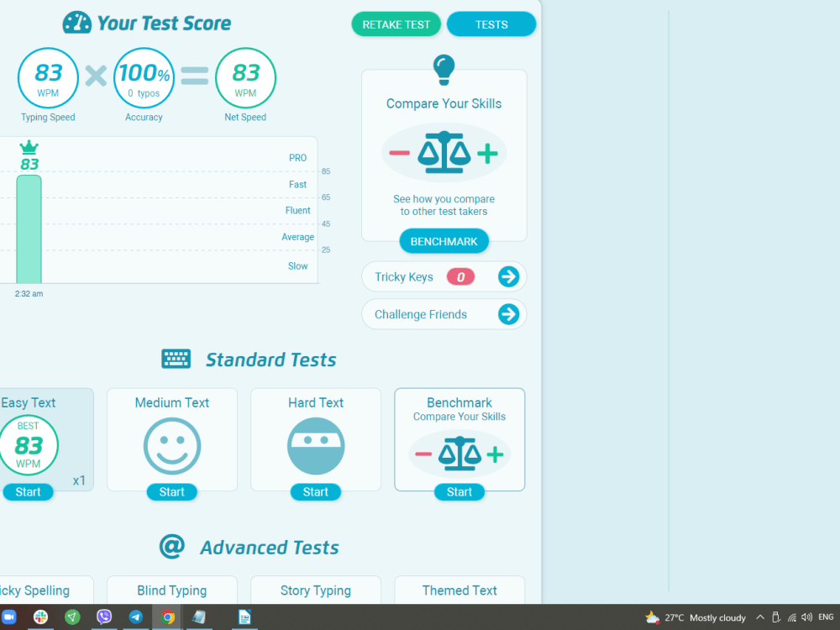The width and height of the screenshot is (840, 630).
Task: Expand the hidden system tray icons chevron
Action: [x=759, y=617]
